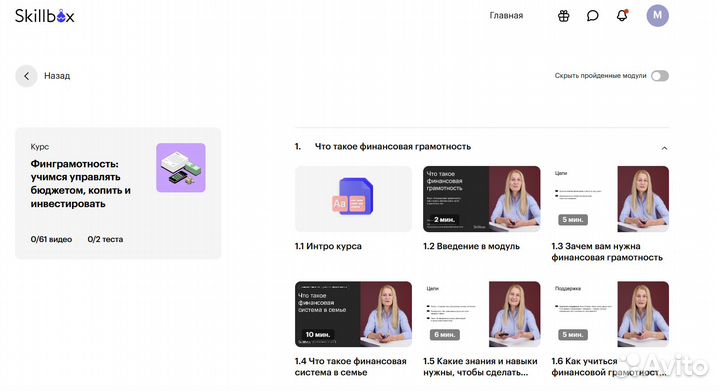Viewport: 720px width, 391px height.
Task: Open video thumbnail for lesson 1.3
Action: click(x=610, y=199)
